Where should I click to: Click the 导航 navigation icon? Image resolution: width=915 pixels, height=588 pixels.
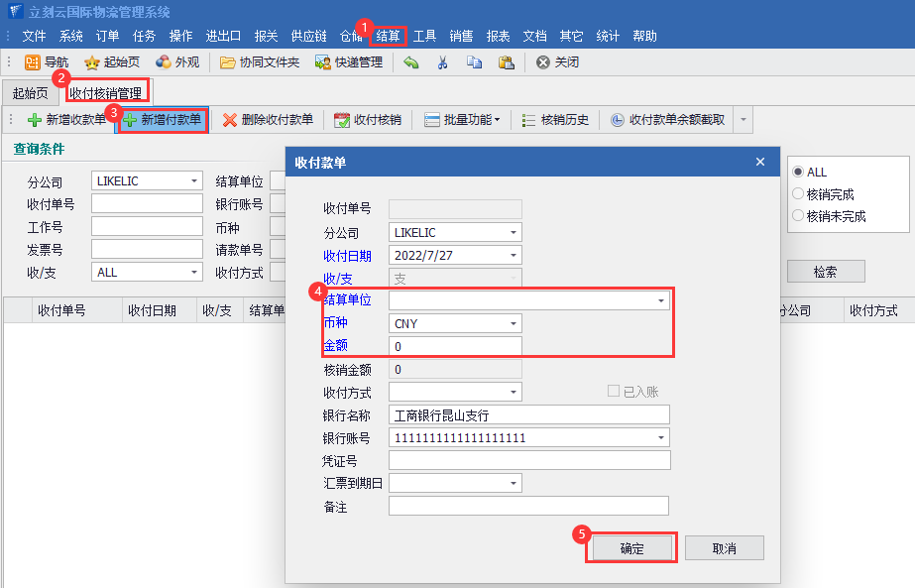33,62
